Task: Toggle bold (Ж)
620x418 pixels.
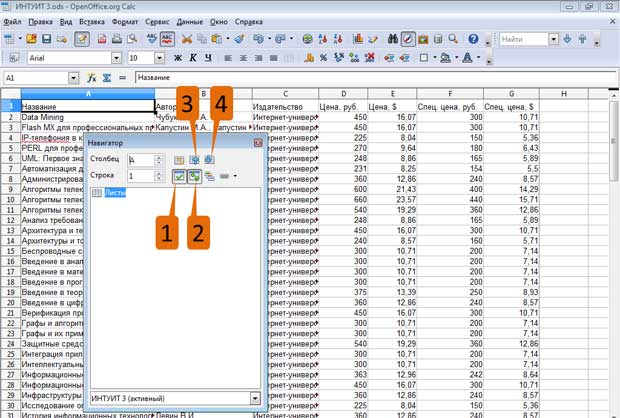Action: coord(178,58)
